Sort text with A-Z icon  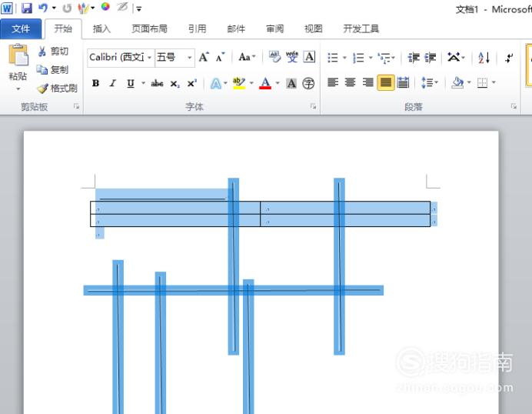[484, 58]
